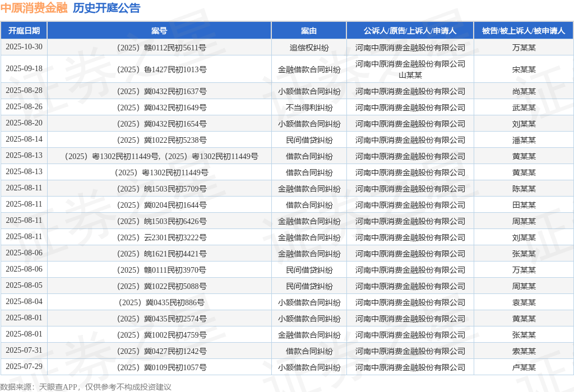Select the 公诉人/原告/上诉人/申请人 column header
This screenshot has width=574, height=392.
pos(410,30)
